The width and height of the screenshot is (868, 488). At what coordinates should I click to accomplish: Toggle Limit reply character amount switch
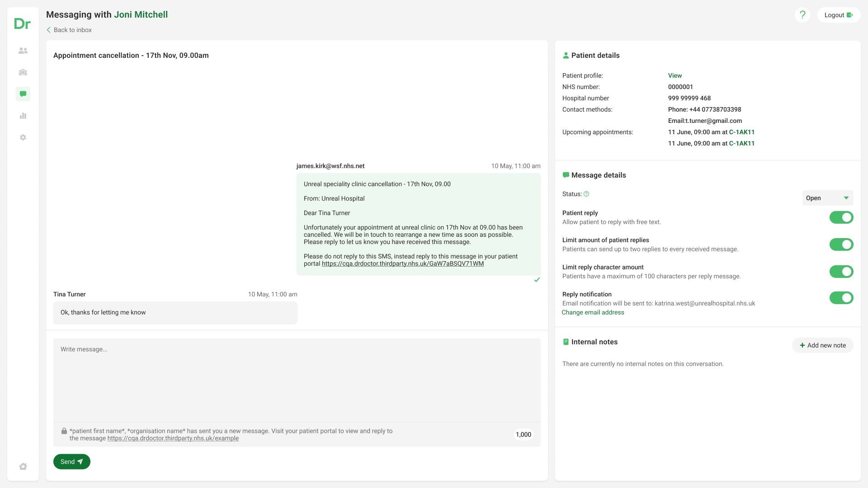tap(841, 272)
